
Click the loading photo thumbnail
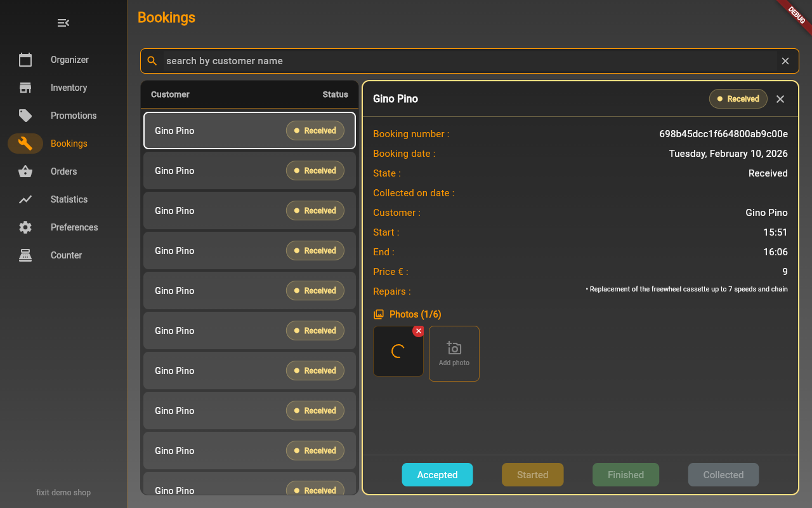pyautogui.click(x=398, y=351)
